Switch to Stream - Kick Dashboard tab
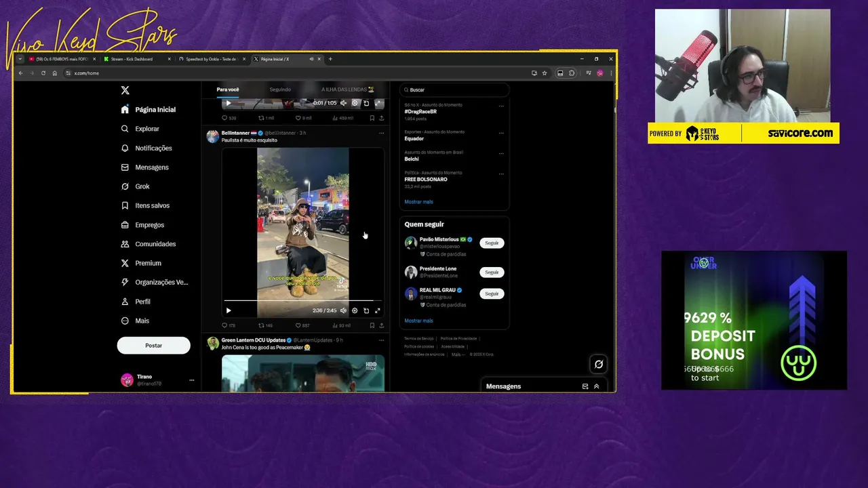The image size is (868, 488). 136,59
